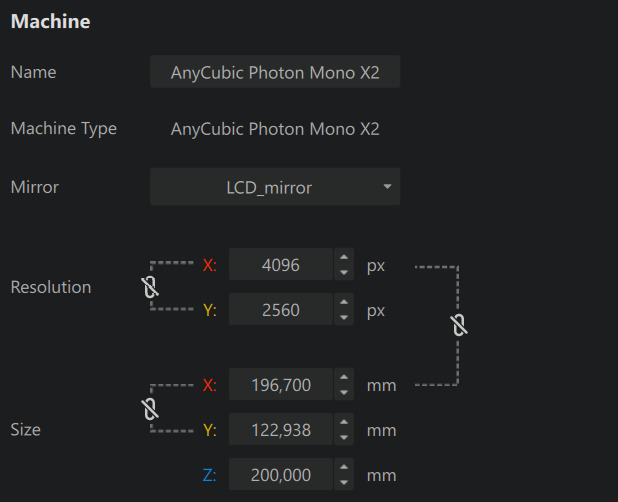Decrease size X value with down arrow

click(x=344, y=391)
